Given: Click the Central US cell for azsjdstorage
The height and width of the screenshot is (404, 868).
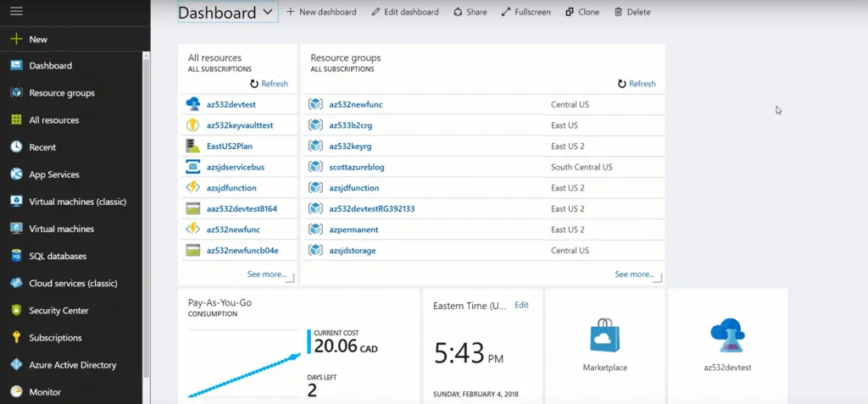Looking at the screenshot, I should click(x=570, y=250).
